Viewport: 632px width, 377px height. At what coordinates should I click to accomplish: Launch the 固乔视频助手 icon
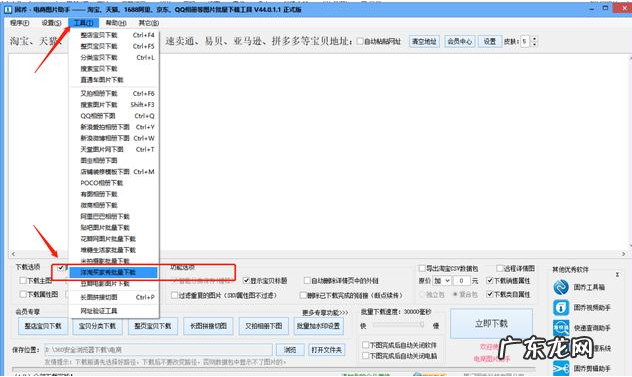pyautogui.click(x=561, y=308)
